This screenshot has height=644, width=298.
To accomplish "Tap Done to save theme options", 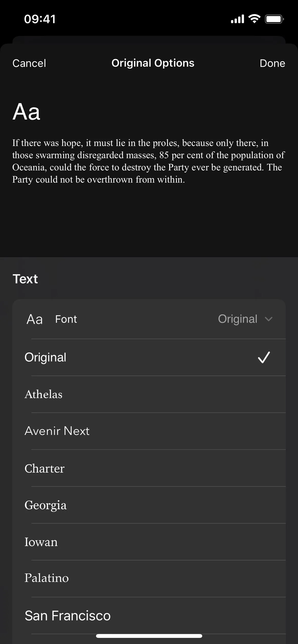I will (x=272, y=63).
